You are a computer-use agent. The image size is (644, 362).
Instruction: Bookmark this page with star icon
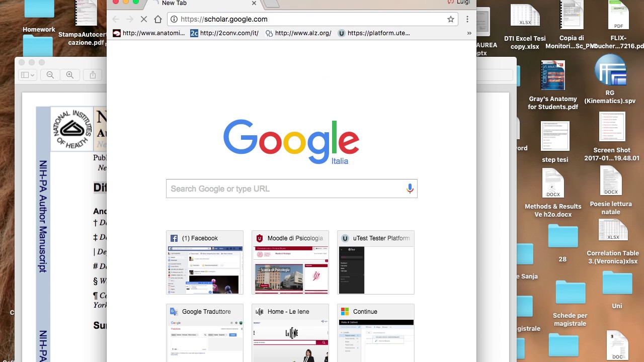451,19
